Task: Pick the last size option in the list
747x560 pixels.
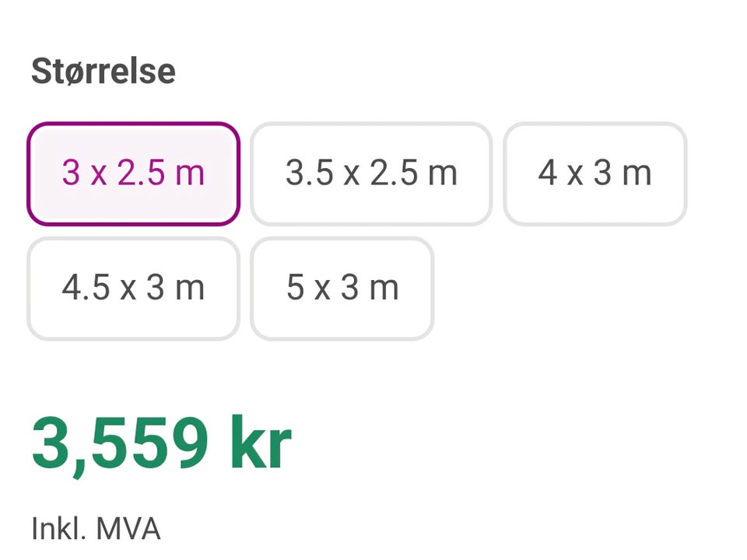Action: pos(342,289)
